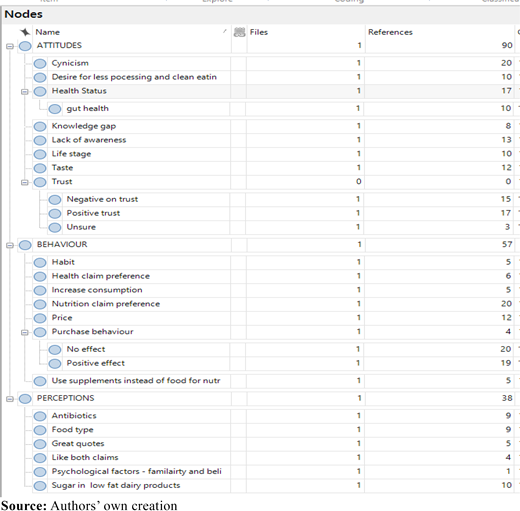Click the Antibiotics node icon

(40, 416)
